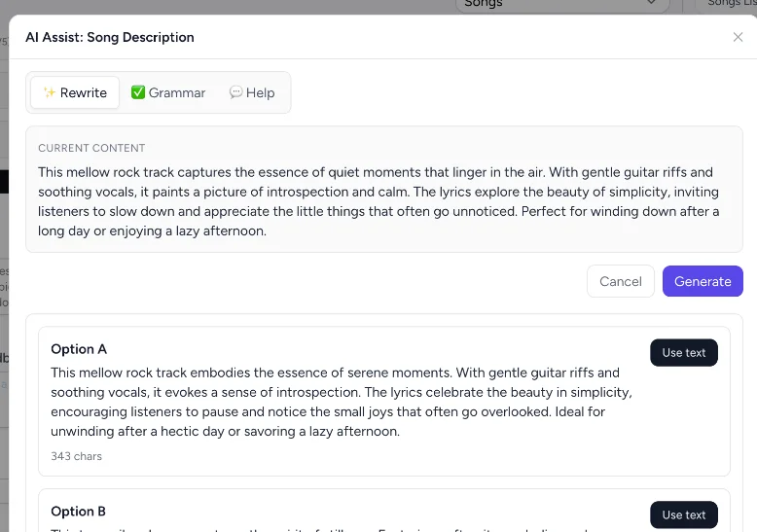Use text from Option A
757x532 pixels.
(x=683, y=353)
